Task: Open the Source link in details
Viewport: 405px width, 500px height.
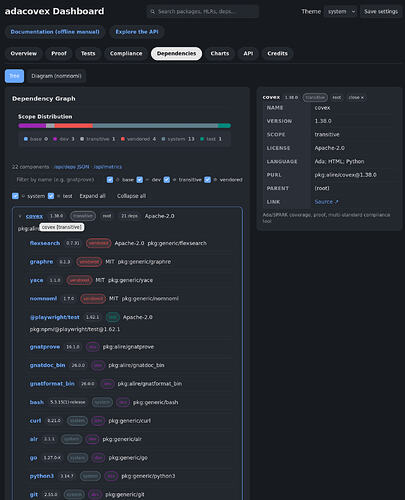Action: point(326,202)
